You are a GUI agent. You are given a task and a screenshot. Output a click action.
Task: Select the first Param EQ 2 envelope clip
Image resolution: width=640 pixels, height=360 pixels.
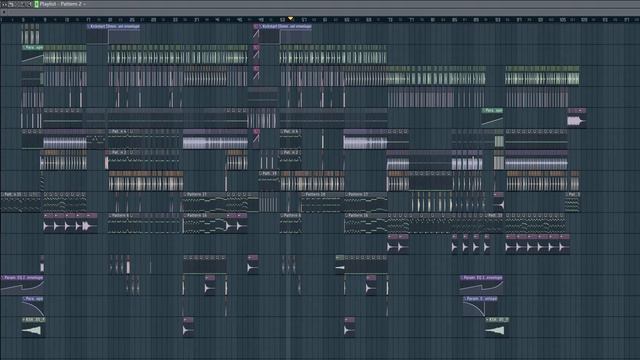coord(22,284)
